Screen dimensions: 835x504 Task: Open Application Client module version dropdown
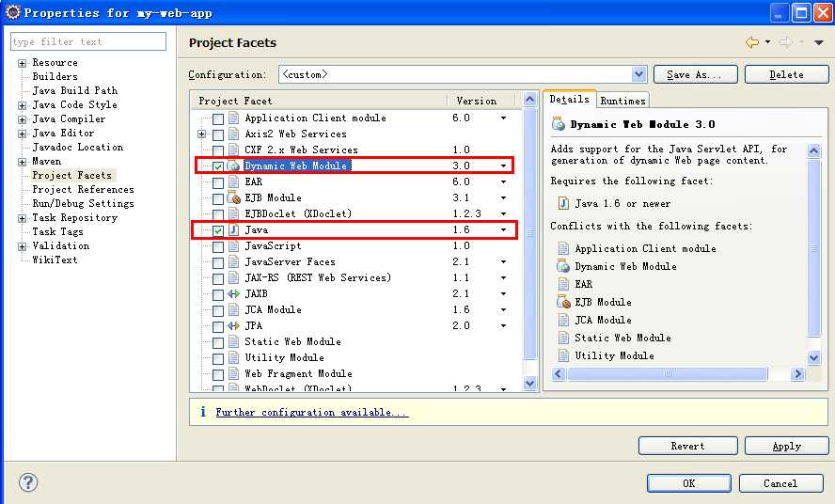coord(503,118)
